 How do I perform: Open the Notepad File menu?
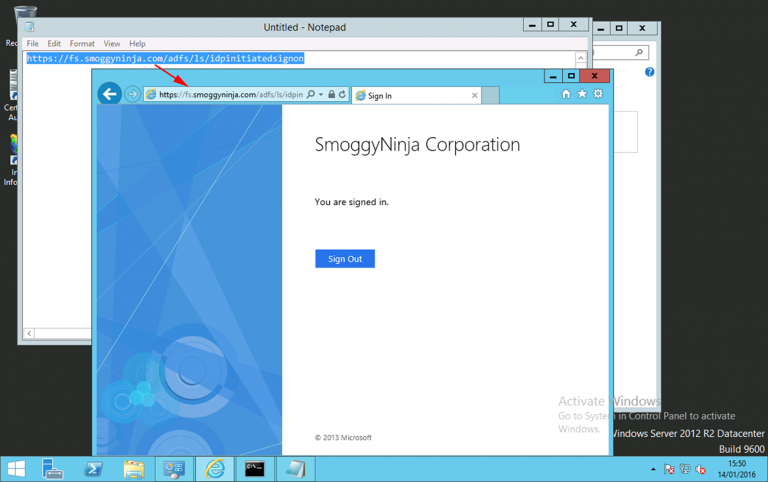(33, 44)
